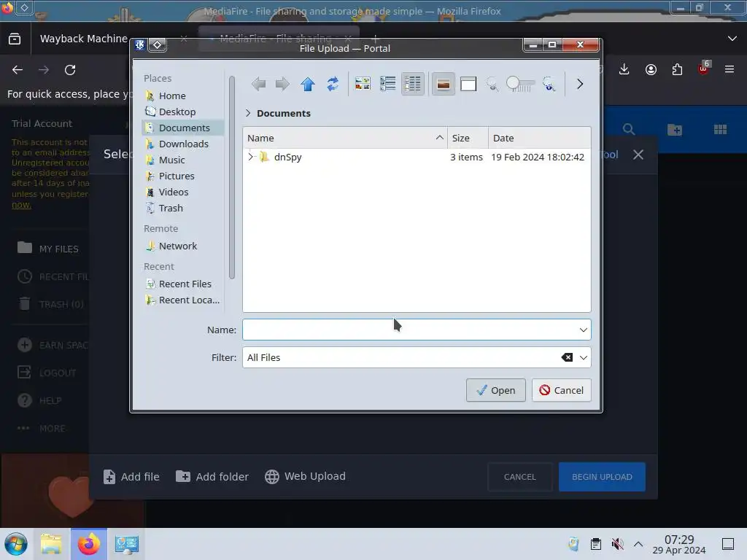Screen dimensions: 747x560
Task: Click the icon size zoom slider
Action: pyautogui.click(x=520, y=85)
